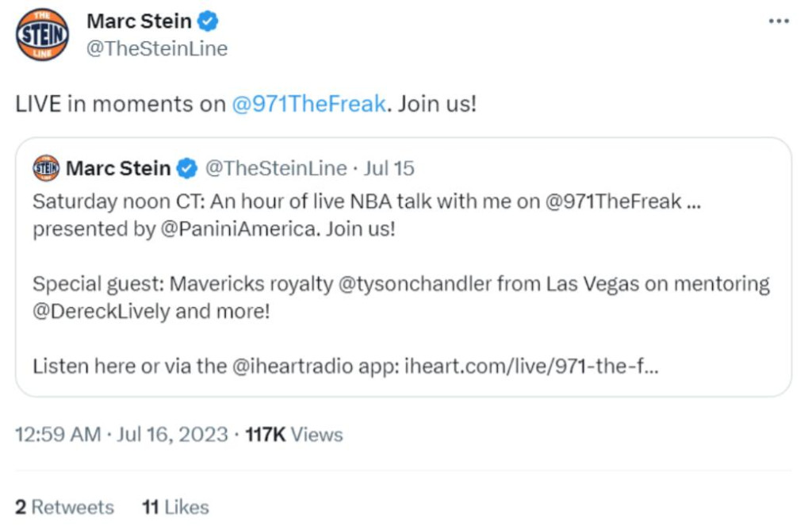This screenshot has width=812, height=526.
Task: Click the 12:59 AM · Jul 16, 2023 timestamp
Action: point(121,434)
